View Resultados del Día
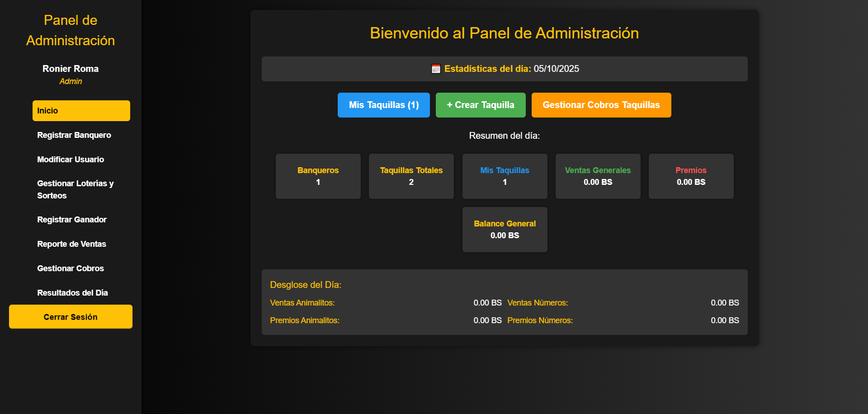 click(72, 293)
